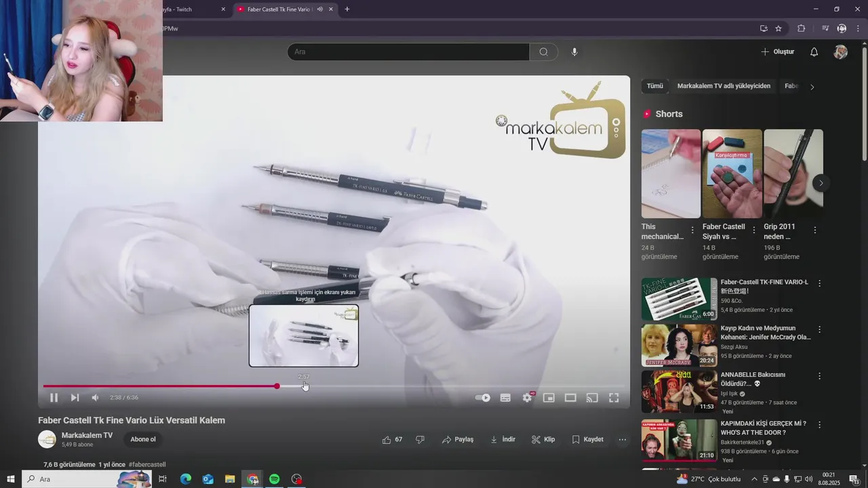Open the Chrome extensions puzzle icon
Viewport: 868px width, 488px height.
802,28
